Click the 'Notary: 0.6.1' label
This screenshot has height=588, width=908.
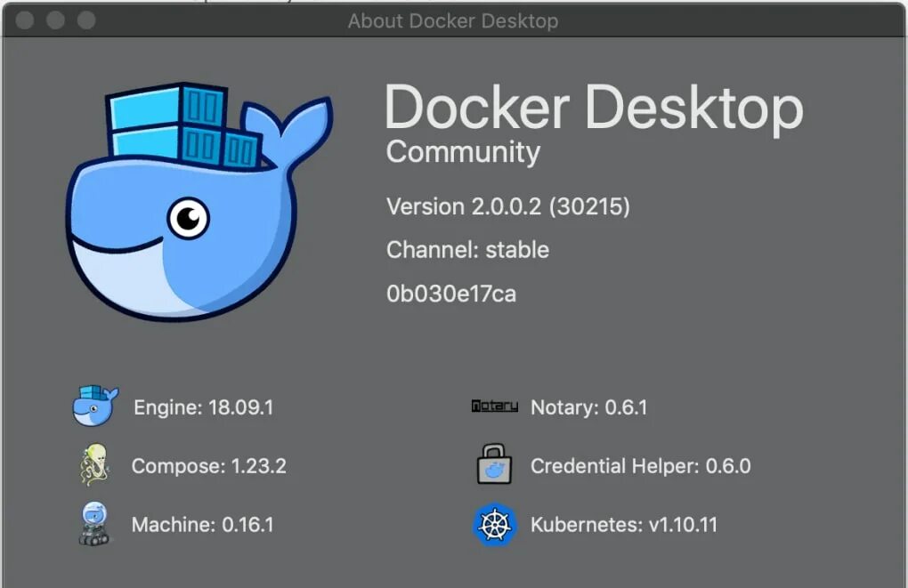coord(589,407)
